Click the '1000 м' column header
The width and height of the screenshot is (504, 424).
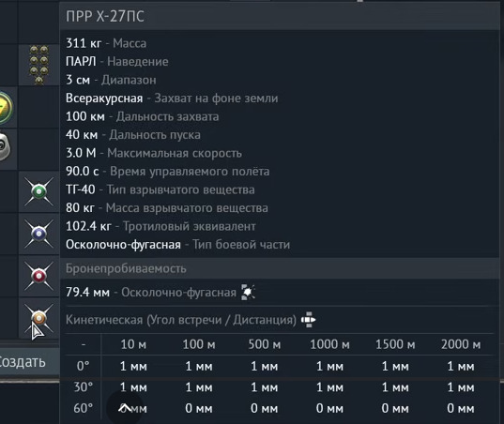329,344
